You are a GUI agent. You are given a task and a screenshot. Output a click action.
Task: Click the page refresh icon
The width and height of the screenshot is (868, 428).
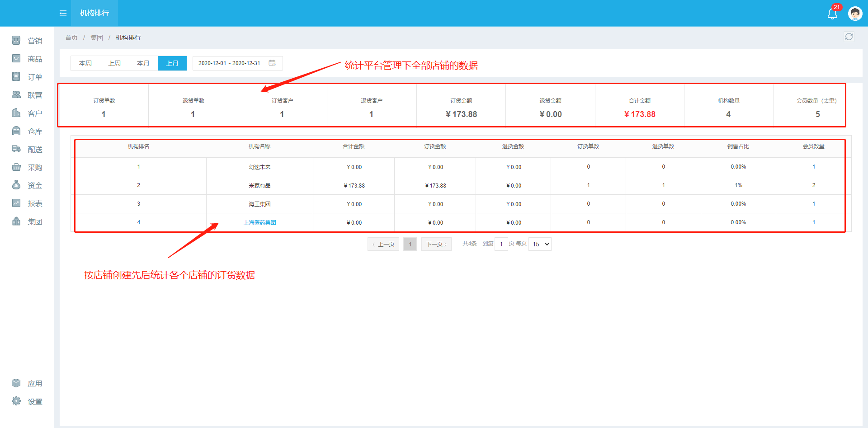[x=849, y=37]
